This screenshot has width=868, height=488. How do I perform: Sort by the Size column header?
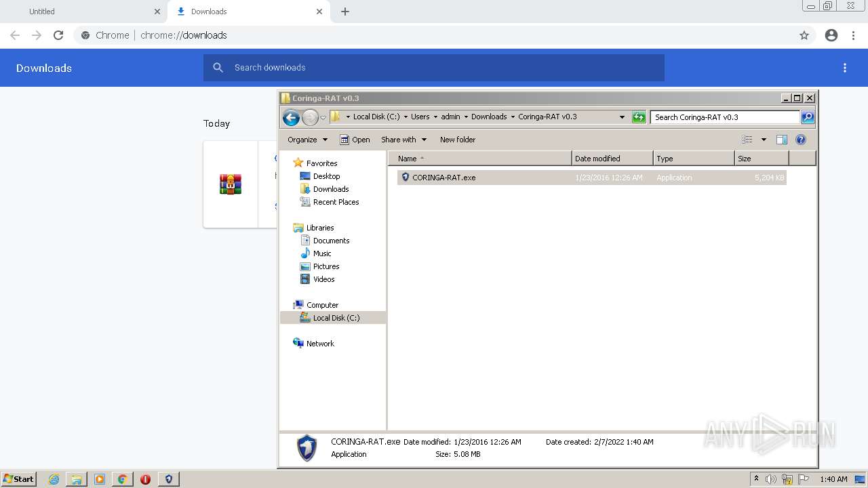(762, 159)
